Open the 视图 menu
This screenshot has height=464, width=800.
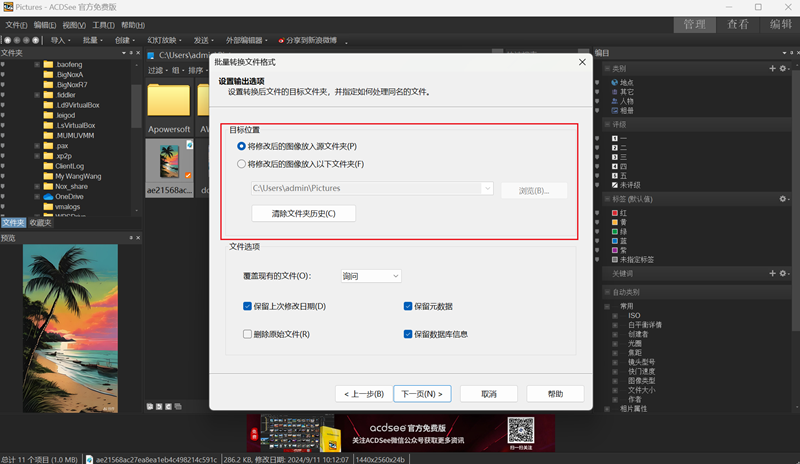pos(74,25)
